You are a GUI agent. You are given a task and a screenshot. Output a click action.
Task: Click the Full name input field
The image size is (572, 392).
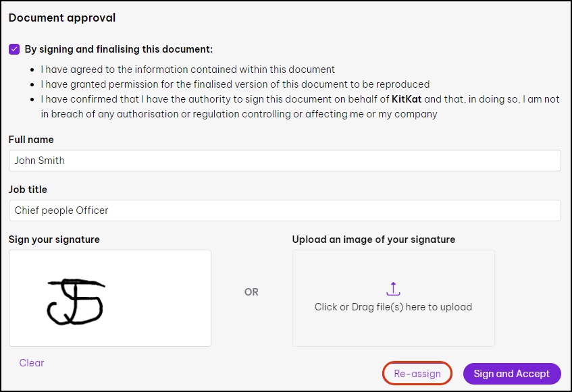coord(284,161)
